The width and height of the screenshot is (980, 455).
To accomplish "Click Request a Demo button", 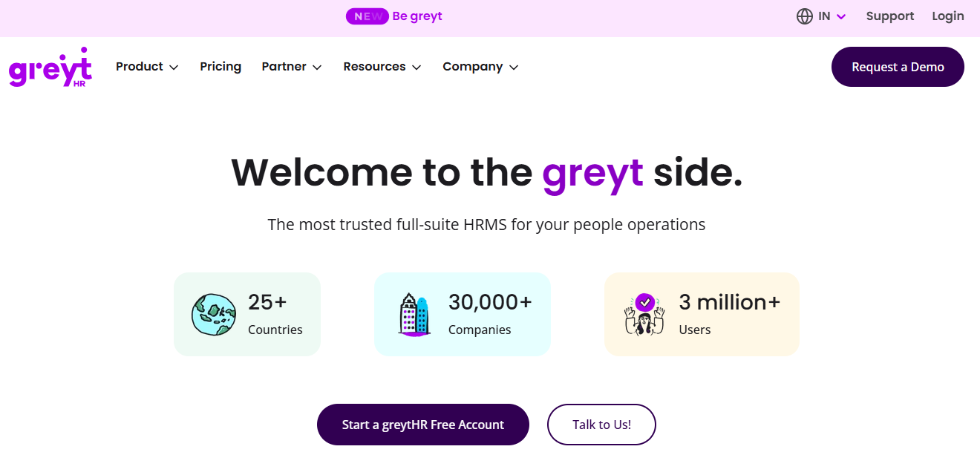I will coord(898,67).
